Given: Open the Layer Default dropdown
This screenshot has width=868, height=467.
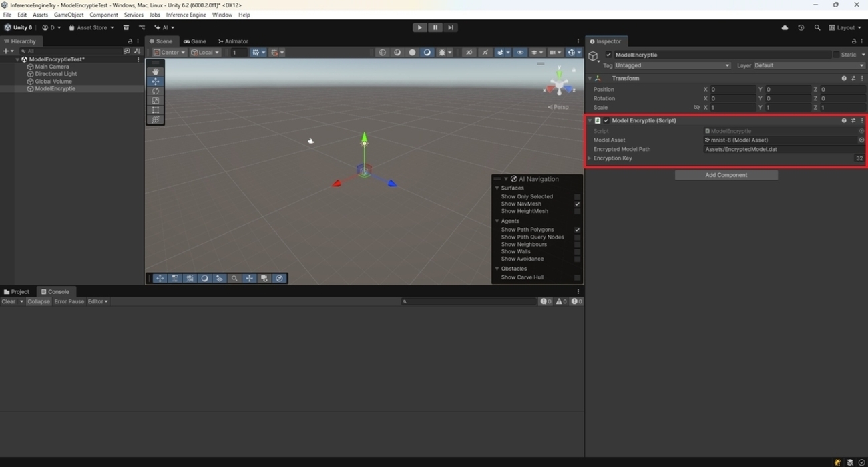Looking at the screenshot, I should tap(809, 65).
